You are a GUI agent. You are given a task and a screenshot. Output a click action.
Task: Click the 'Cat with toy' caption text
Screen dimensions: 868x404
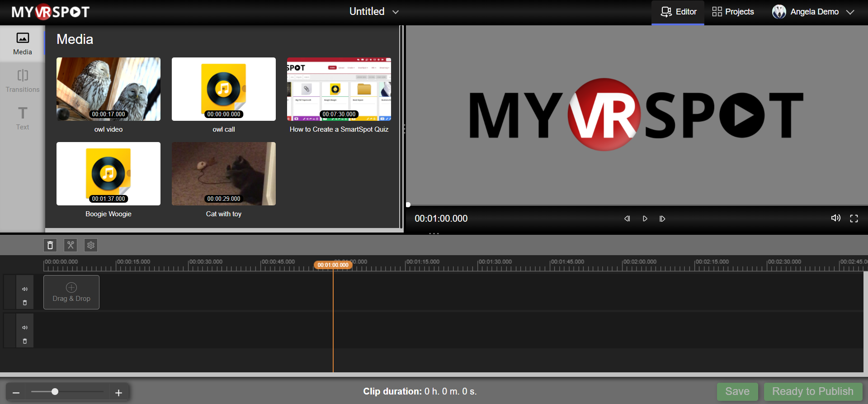[224, 214]
